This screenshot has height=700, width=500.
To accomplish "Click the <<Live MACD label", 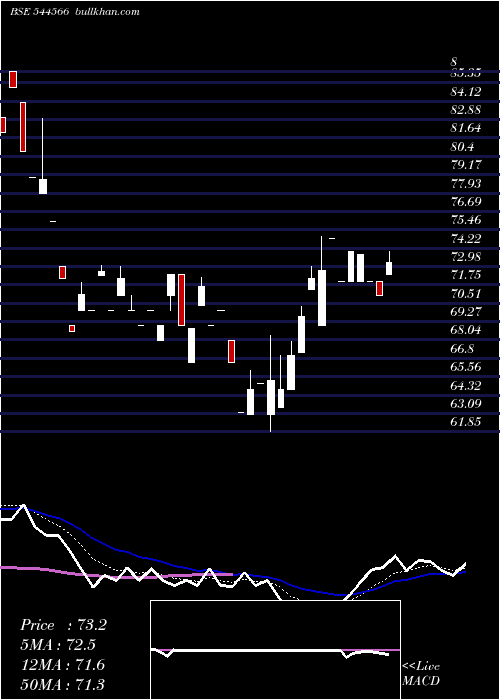I will 421,674.
